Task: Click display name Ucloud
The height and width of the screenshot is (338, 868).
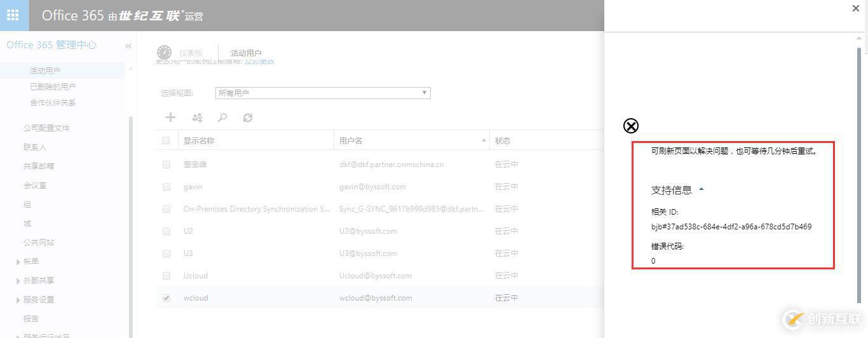Action: [x=196, y=276]
